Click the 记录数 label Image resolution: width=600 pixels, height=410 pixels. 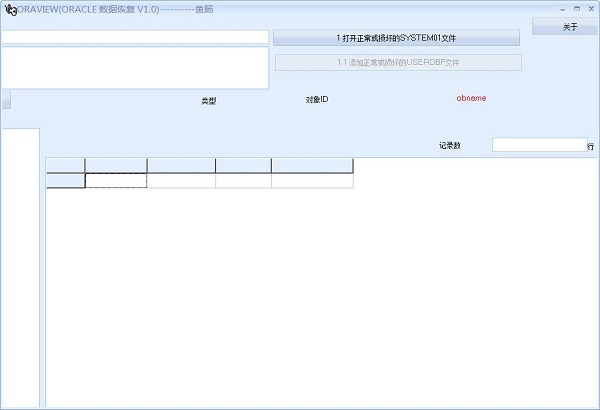(x=450, y=145)
